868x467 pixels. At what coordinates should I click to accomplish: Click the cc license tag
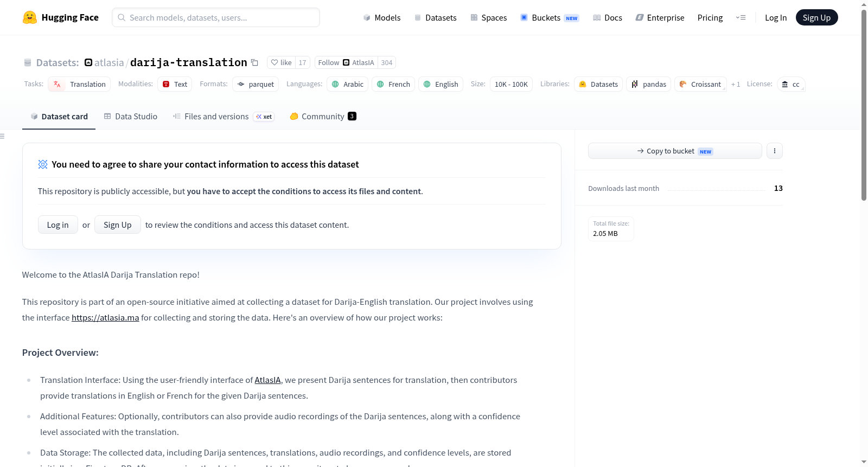tap(791, 84)
